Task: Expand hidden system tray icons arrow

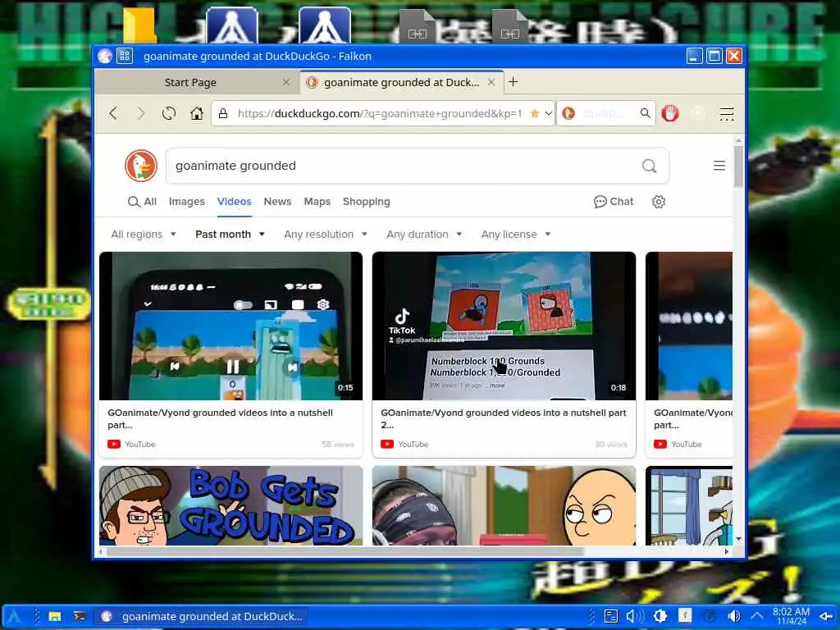Action: point(756,617)
